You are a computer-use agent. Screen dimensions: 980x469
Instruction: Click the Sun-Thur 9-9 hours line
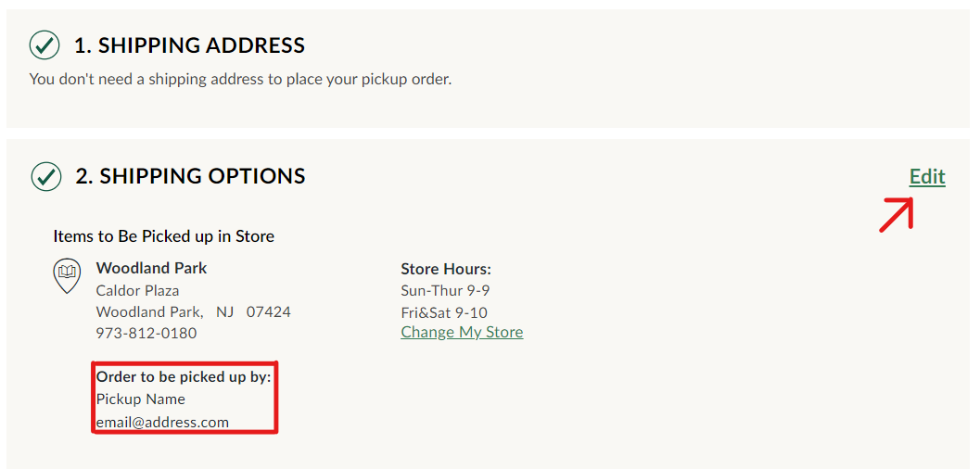point(445,291)
